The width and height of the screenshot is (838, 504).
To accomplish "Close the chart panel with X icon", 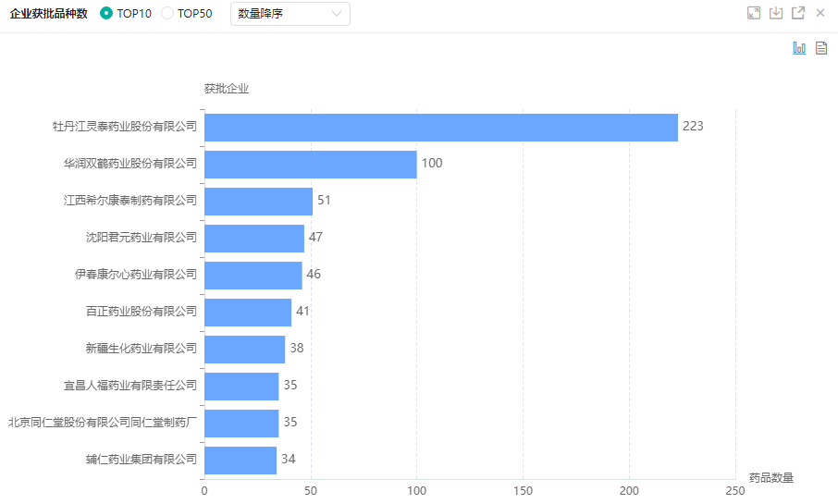I will tap(820, 13).
